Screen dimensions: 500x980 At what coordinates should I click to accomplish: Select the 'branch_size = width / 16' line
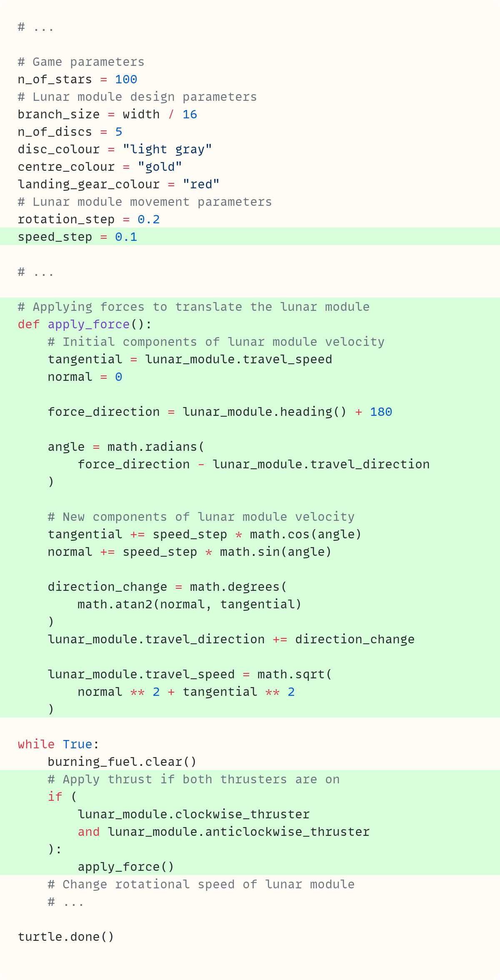pyautogui.click(x=107, y=115)
